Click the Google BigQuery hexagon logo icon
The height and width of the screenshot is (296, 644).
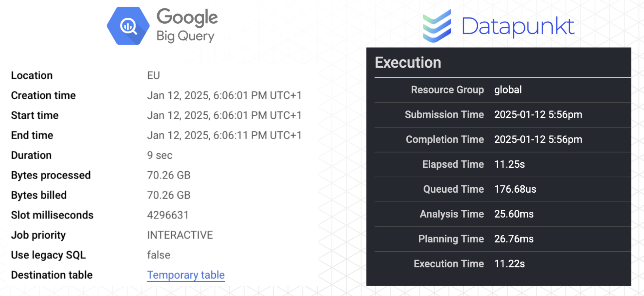[128, 26]
